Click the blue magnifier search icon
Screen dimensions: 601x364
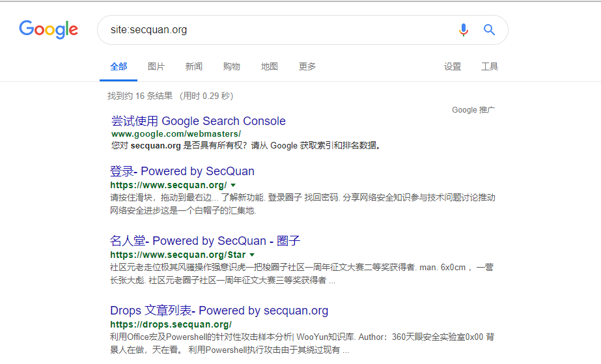coord(489,30)
